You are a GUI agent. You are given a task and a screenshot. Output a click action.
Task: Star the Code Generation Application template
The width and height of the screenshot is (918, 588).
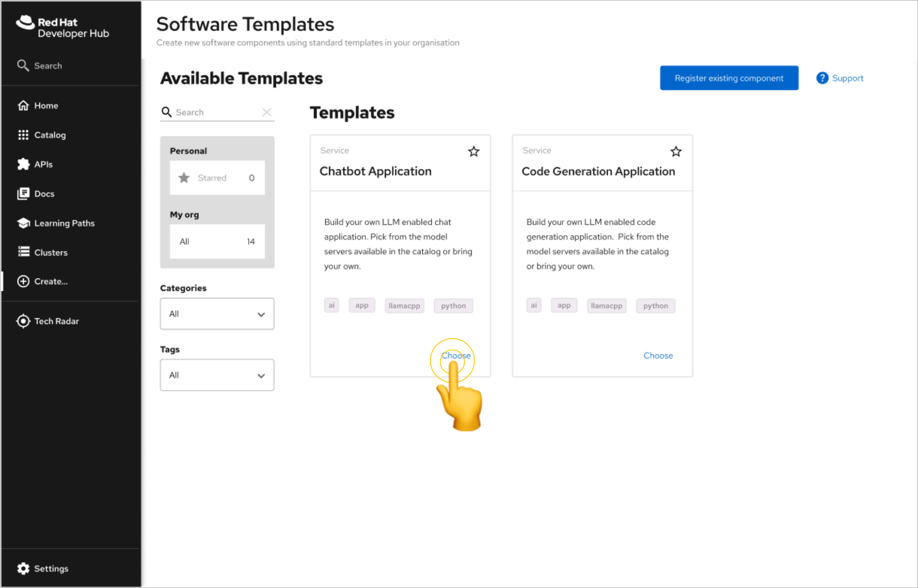click(x=676, y=152)
